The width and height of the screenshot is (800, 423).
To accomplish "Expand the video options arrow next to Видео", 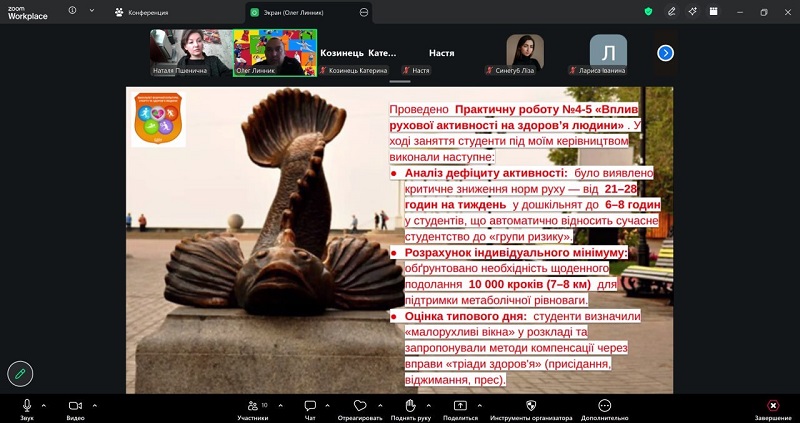I will [95, 406].
